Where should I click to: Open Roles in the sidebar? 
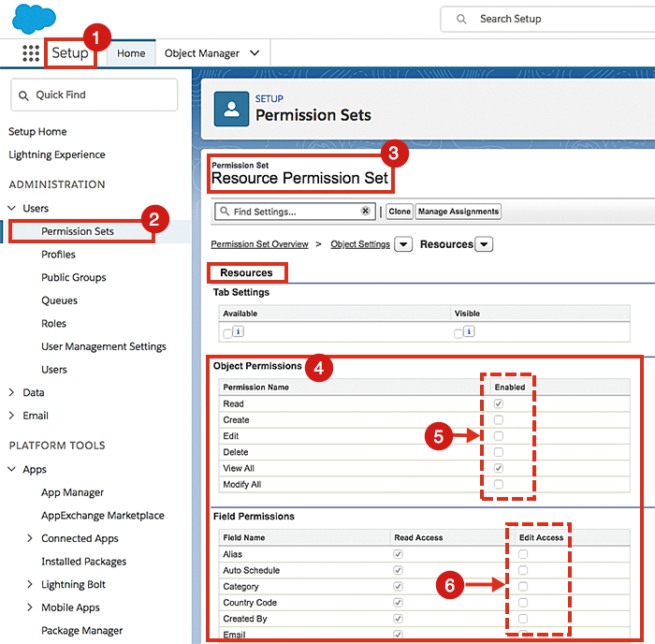click(x=54, y=323)
